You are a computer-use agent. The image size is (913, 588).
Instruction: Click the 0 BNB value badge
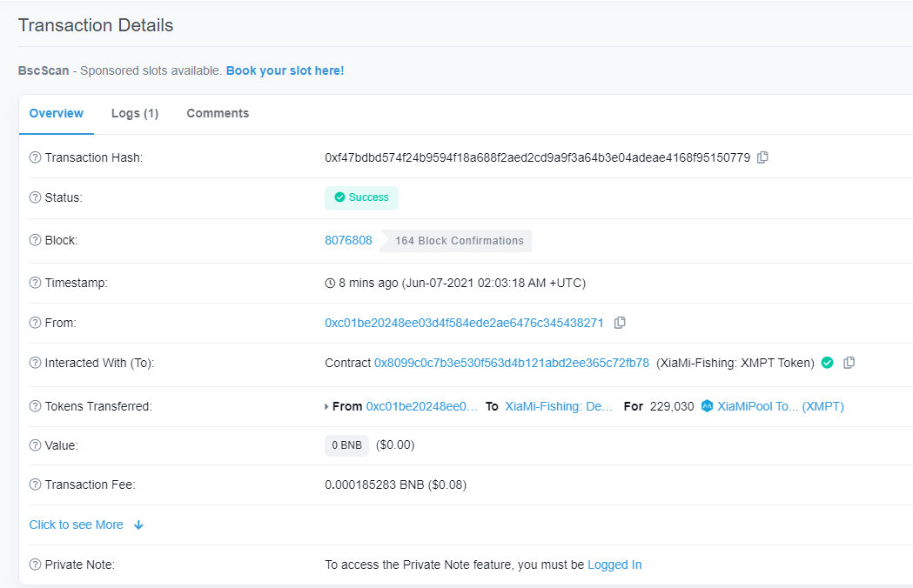(x=346, y=445)
